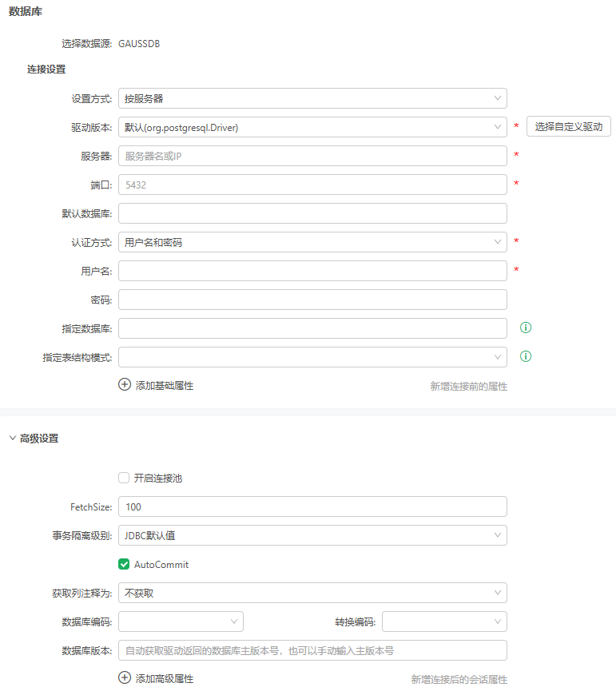
Task: Click the 连接设置 section heading
Action: (46, 69)
